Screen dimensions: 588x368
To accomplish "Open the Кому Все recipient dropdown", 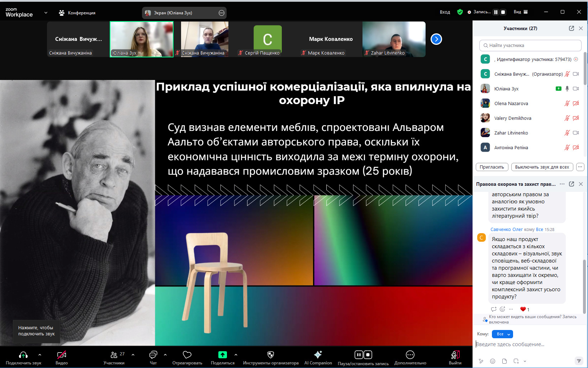I will 502,334.
